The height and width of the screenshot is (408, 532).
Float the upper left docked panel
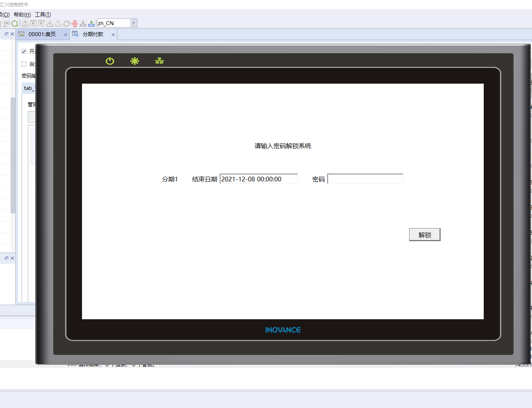(6, 34)
